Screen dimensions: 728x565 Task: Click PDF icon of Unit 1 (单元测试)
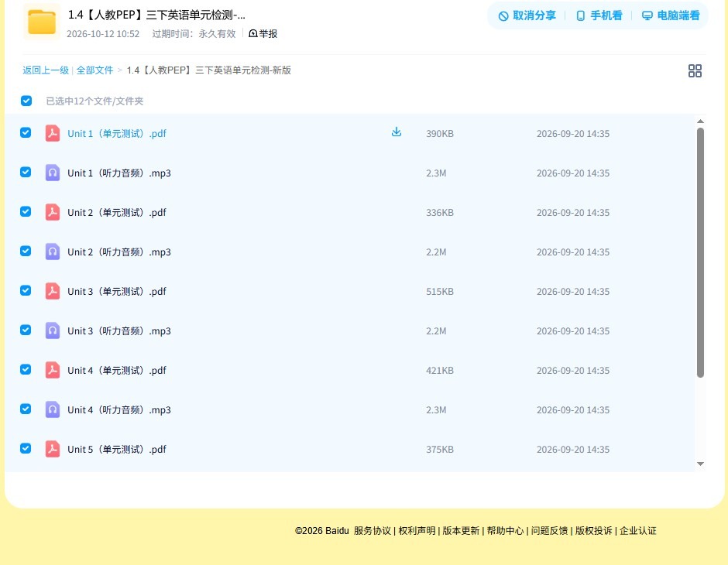pos(53,133)
